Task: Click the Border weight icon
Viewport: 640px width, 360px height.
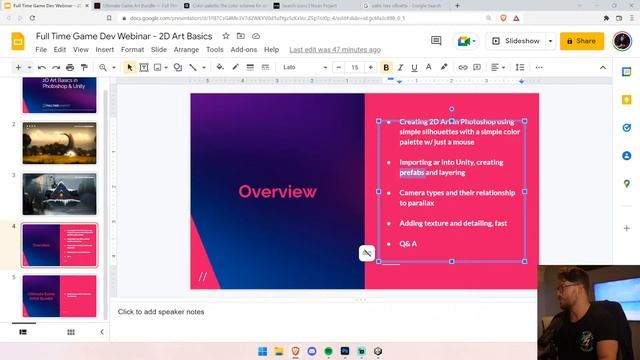Action: [x=250, y=67]
